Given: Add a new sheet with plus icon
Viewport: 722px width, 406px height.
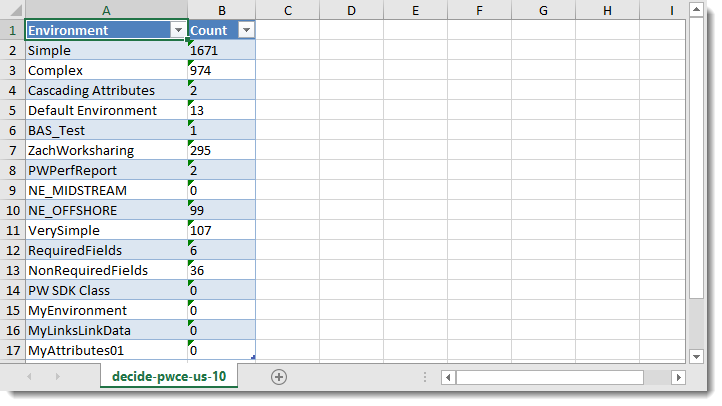Looking at the screenshot, I should (279, 377).
